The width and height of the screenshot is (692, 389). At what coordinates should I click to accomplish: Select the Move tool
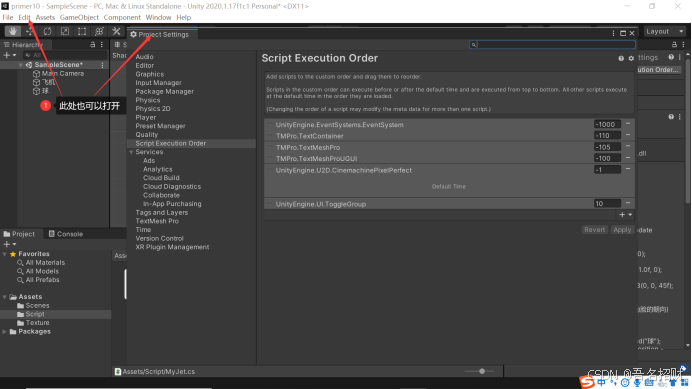[x=30, y=31]
